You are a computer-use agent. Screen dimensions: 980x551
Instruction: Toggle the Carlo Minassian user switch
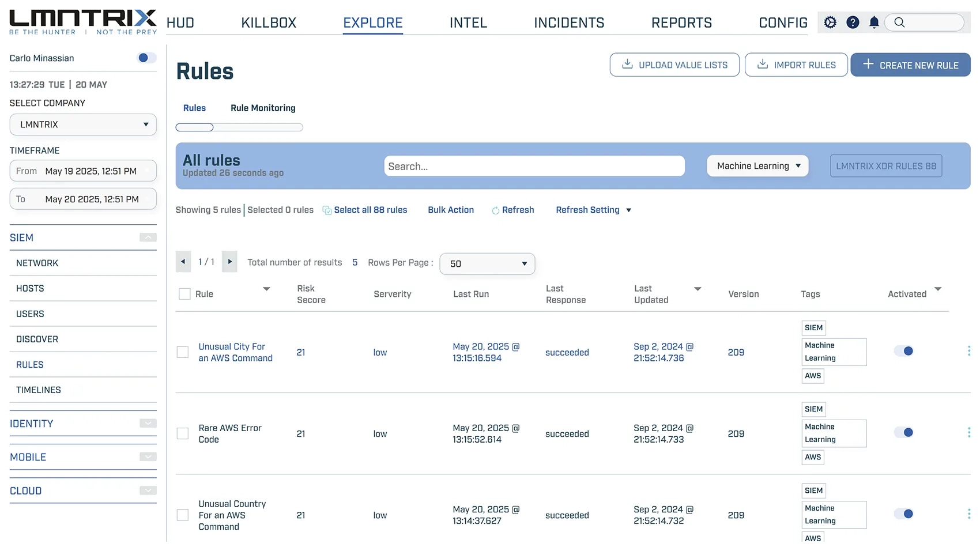point(146,58)
